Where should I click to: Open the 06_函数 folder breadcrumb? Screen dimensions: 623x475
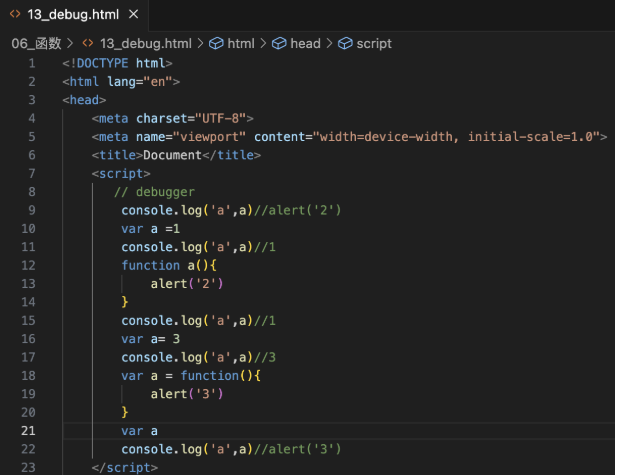[x=36, y=43]
